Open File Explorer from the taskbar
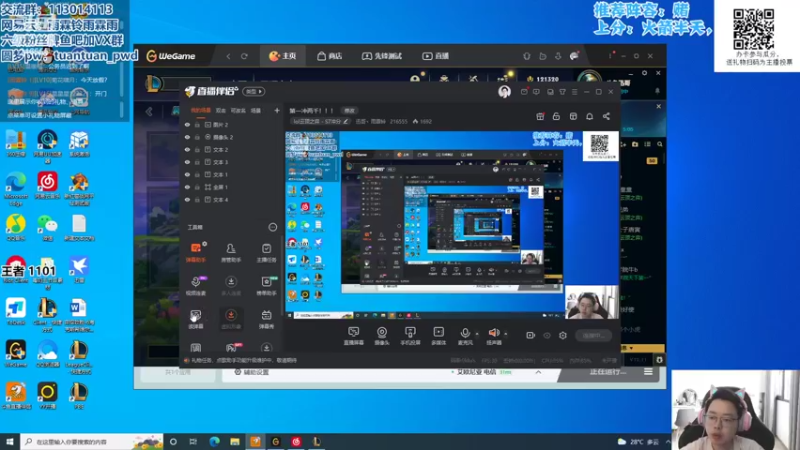Viewport: 800px width, 450px height. pyautogui.click(x=235, y=442)
